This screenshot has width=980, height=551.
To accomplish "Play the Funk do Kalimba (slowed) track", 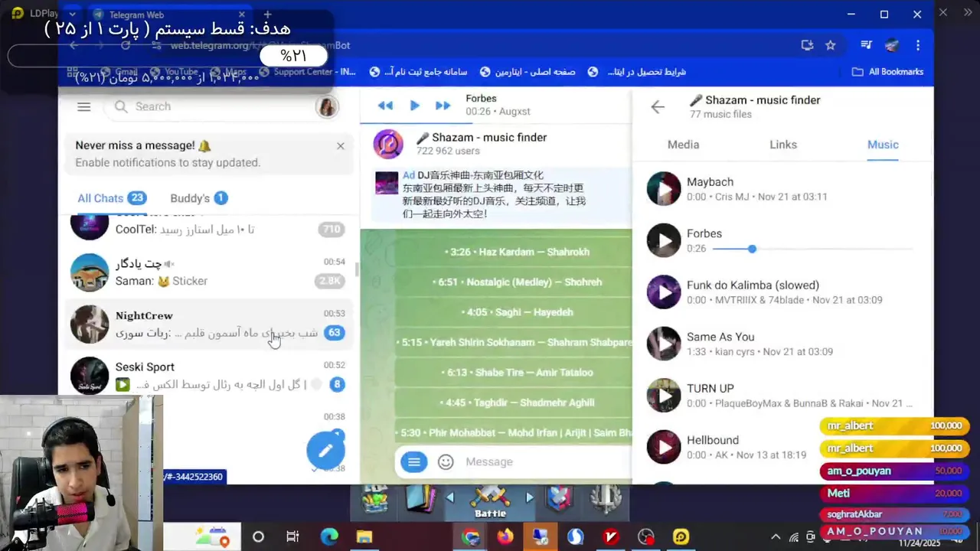I will pyautogui.click(x=664, y=292).
